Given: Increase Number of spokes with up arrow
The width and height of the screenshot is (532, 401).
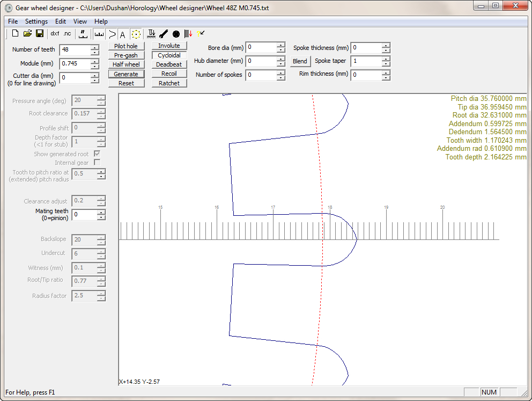Looking at the screenshot, I should click(x=280, y=72).
